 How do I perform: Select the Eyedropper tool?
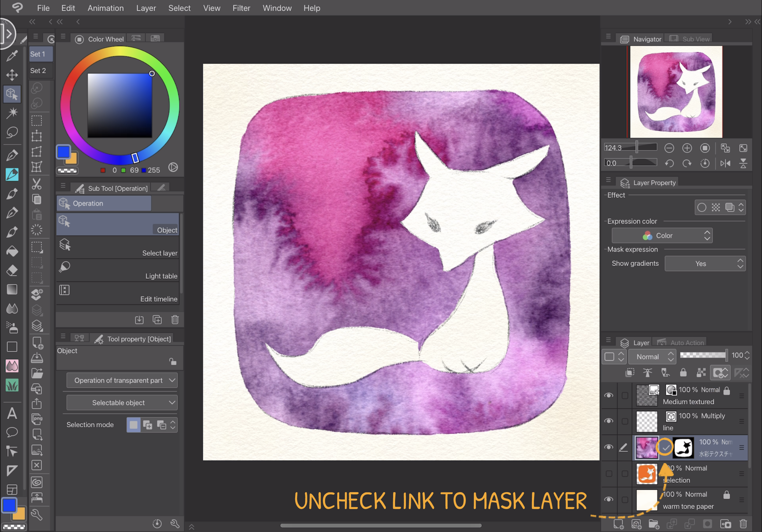point(12,56)
